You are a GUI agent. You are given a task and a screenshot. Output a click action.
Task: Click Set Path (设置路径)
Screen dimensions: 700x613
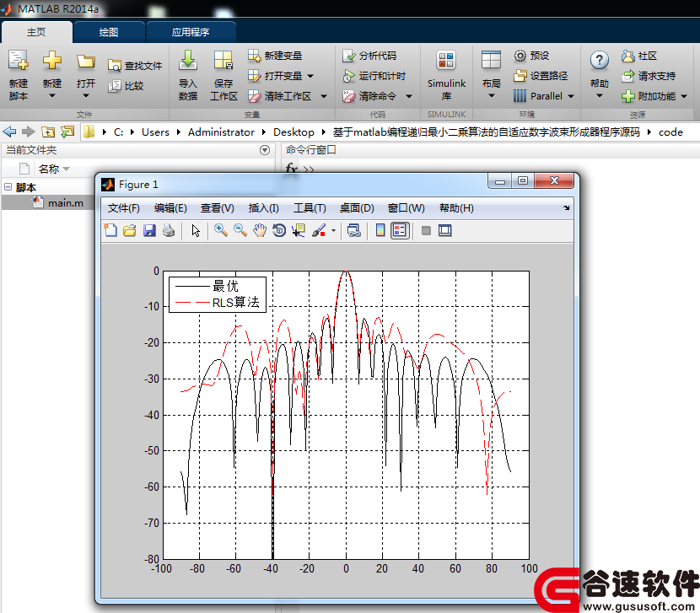[541, 76]
